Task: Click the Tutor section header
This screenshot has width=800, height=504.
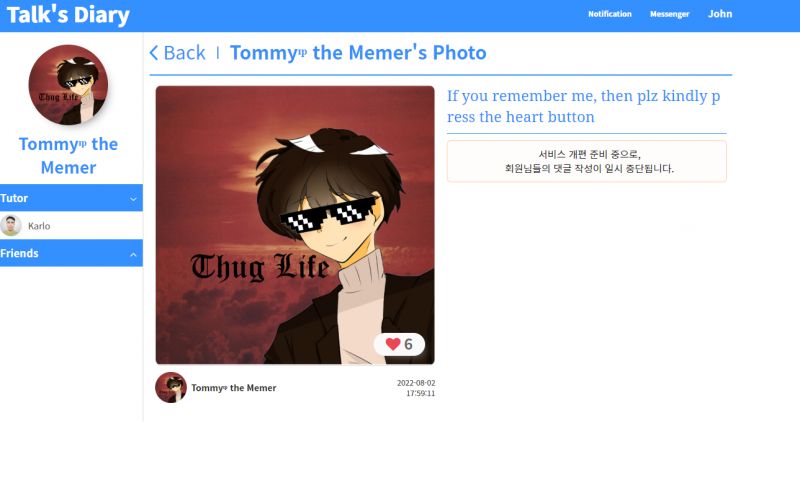Action: click(71, 198)
